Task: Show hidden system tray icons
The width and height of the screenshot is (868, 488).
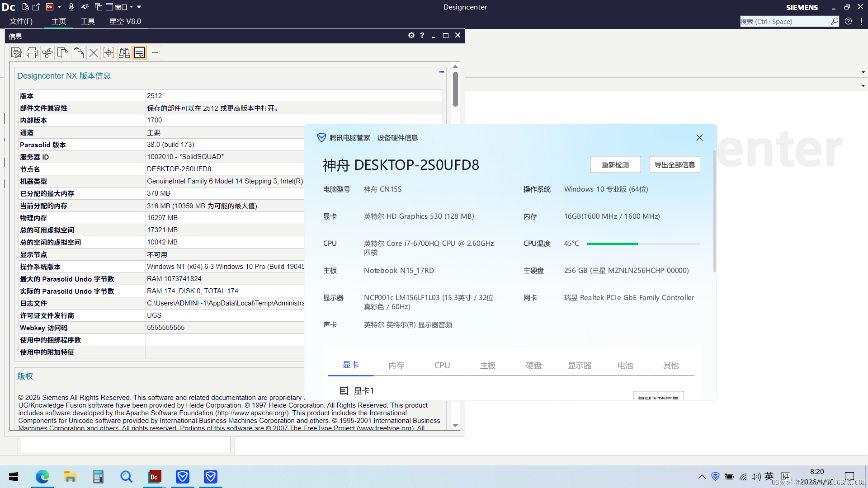Action: 702,477
